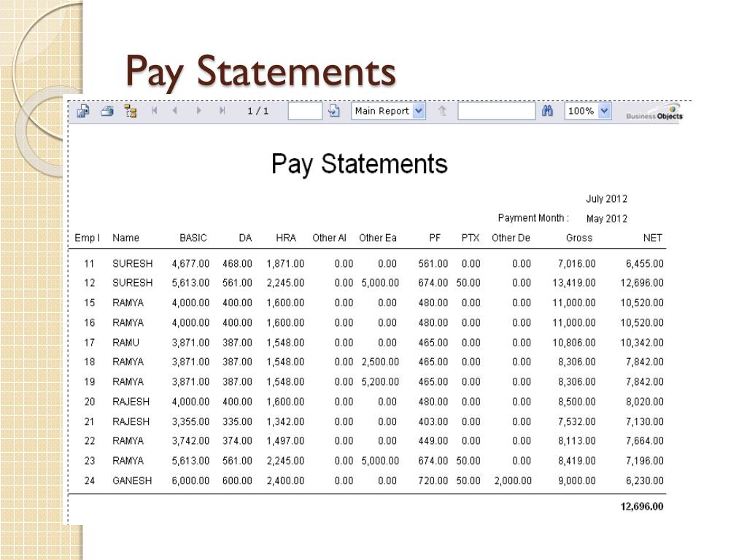This screenshot has width=747, height=560.
Task: Click the Pay Statements report title
Action: tap(359, 164)
